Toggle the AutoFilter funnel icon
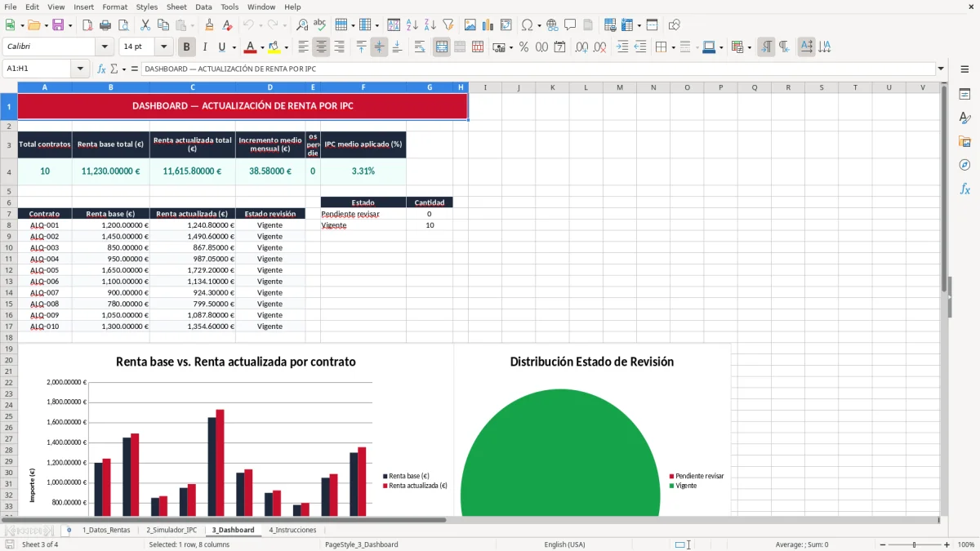980x551 pixels. 448,25
